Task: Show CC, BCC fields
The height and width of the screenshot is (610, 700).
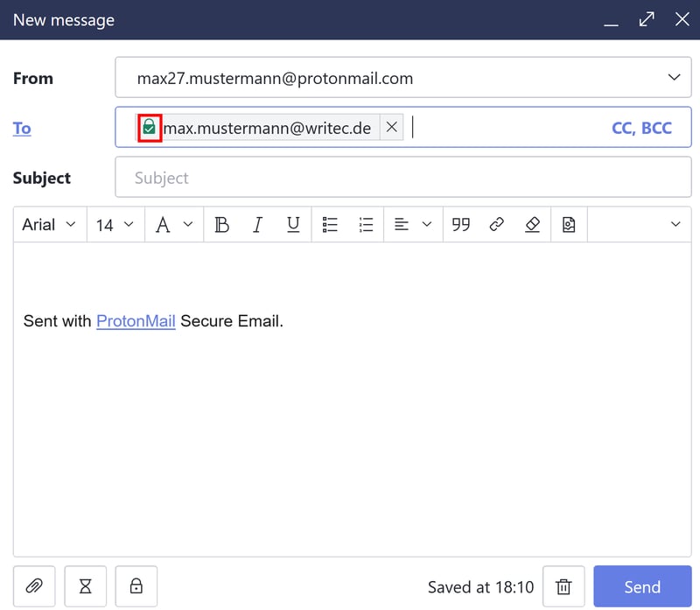Action: (641, 128)
